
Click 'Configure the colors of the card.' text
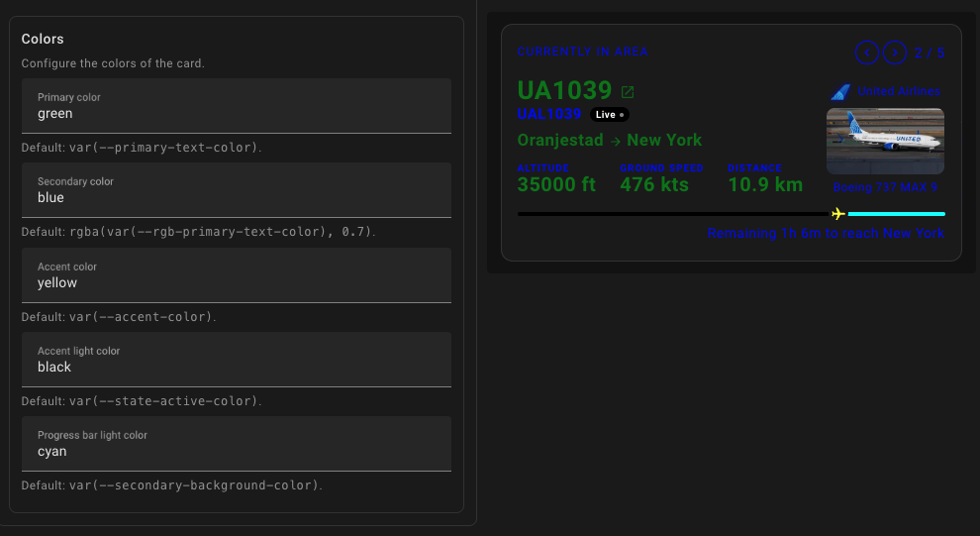pyautogui.click(x=113, y=63)
